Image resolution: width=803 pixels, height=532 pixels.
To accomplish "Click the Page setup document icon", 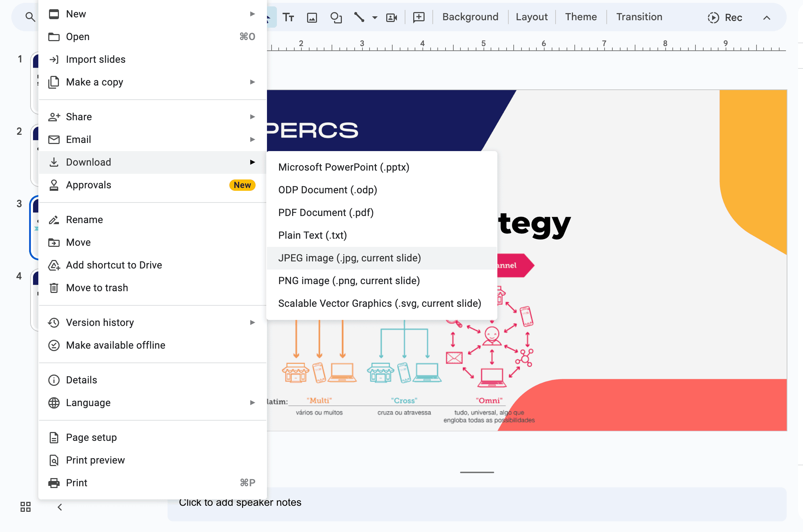I will (x=54, y=437).
